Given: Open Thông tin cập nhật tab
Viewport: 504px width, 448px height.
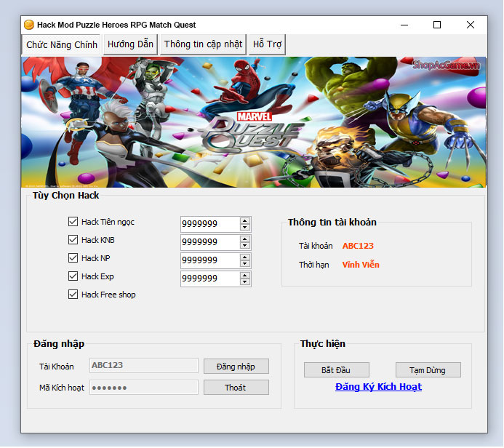Looking at the screenshot, I should coord(203,44).
